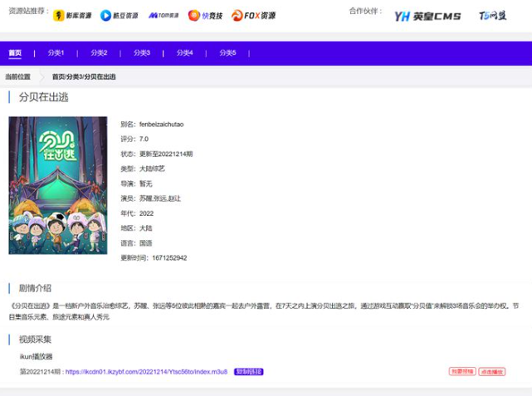Open the 分类3 navigation item
This screenshot has height=396, width=532.
(142, 53)
